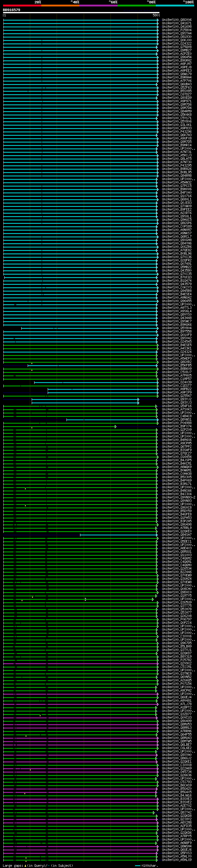Select the query name BB916579
Image resolution: width=197 pixels, height=868 pixels.
(x=11, y=10)
